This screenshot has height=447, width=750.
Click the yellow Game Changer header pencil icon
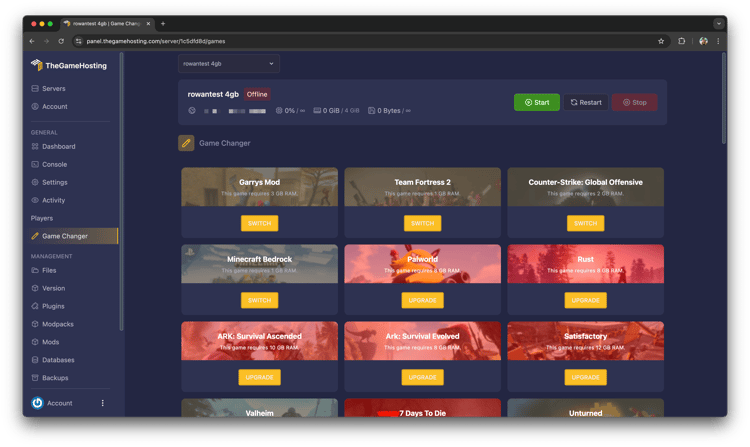[x=186, y=143]
